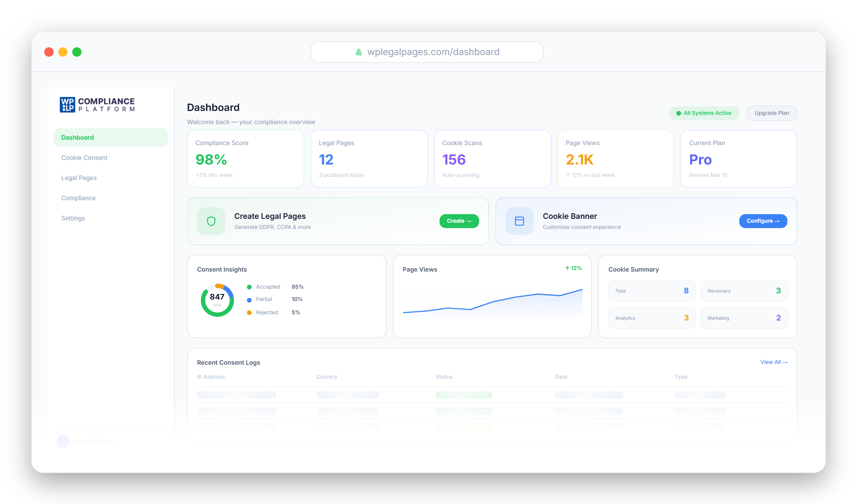Click the green Accepted legend dot
The image size is (857, 504).
(x=249, y=287)
